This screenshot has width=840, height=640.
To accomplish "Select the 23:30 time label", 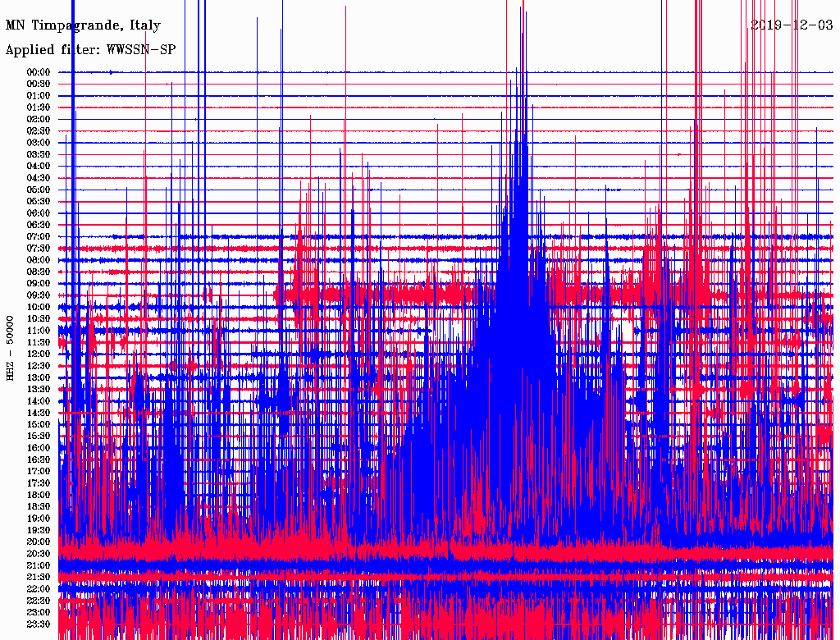I will click(39, 624).
